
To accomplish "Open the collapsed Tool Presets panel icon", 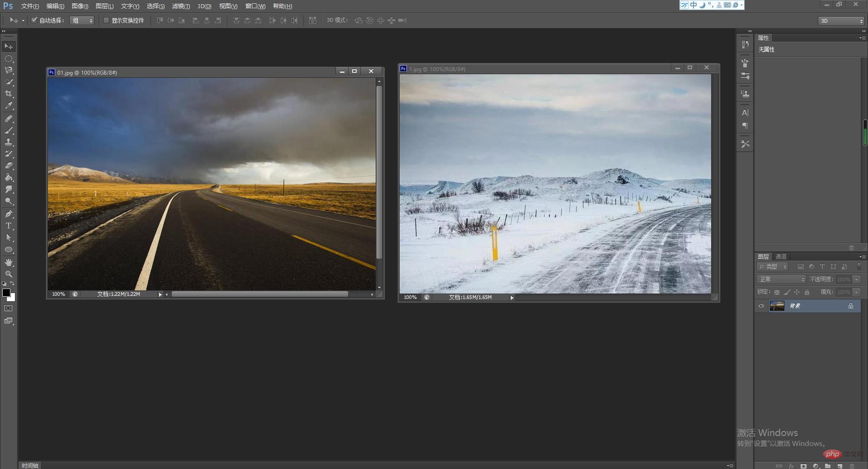I will click(745, 144).
